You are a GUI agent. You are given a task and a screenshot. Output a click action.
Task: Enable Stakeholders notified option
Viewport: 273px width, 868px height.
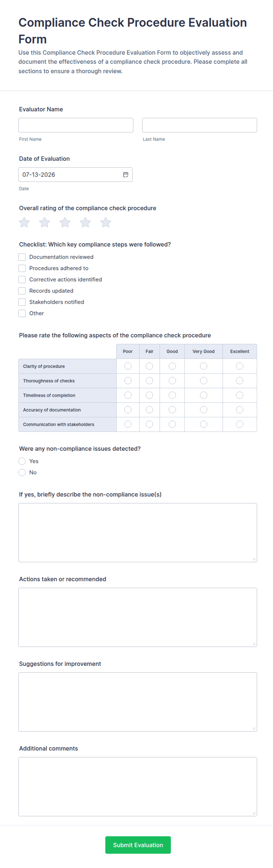click(22, 302)
